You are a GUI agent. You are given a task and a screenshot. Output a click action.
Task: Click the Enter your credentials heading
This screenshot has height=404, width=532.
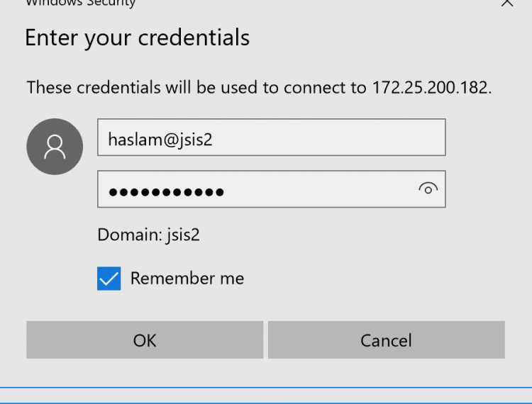click(138, 38)
